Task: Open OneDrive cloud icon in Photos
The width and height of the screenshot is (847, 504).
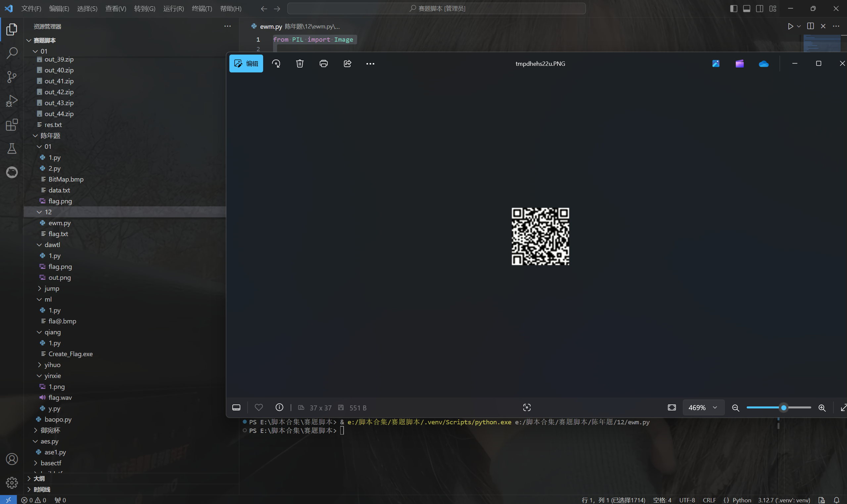Action: coord(764,63)
